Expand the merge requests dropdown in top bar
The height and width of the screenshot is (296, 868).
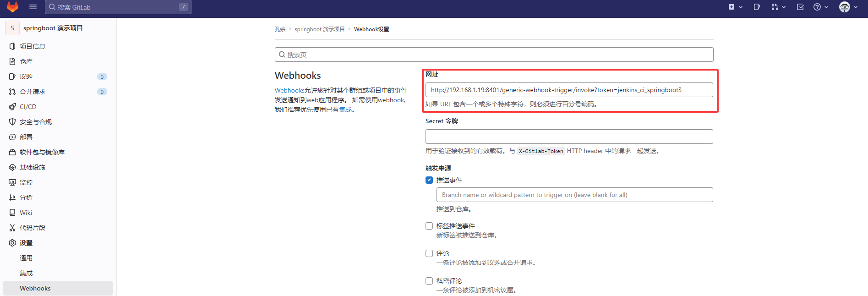point(778,7)
